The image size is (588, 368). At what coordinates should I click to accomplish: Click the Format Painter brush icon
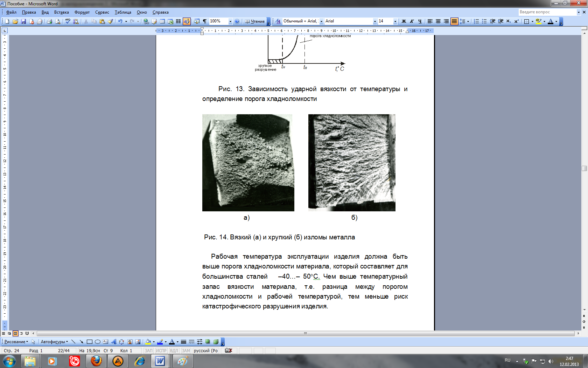click(110, 21)
